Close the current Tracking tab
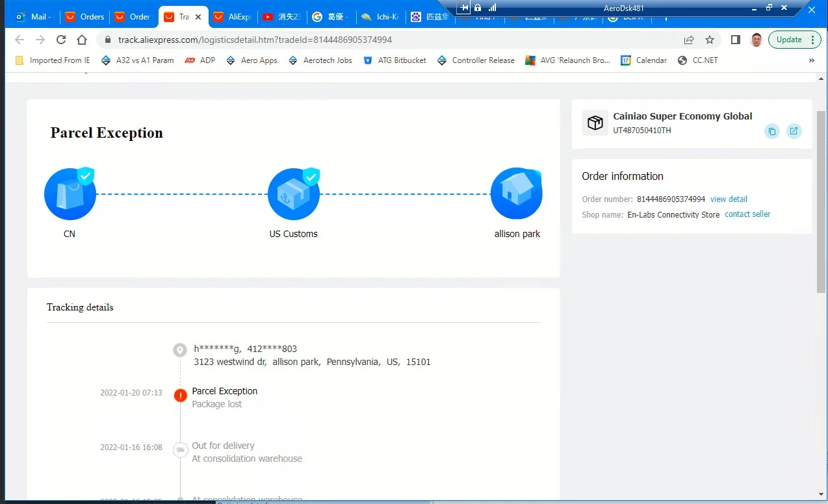The width and height of the screenshot is (828, 504). (x=198, y=17)
